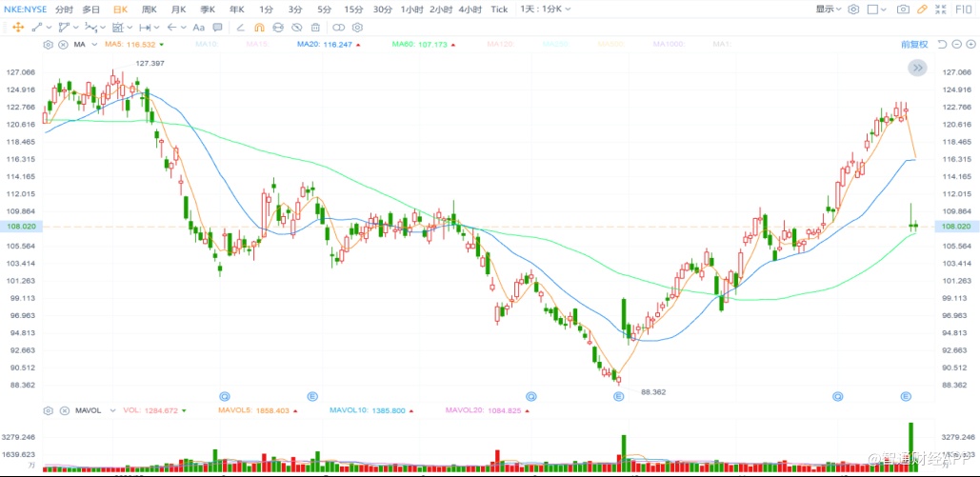Click the NKE:NYSE ticker label
The height and width of the screenshot is (477, 980).
25,10
